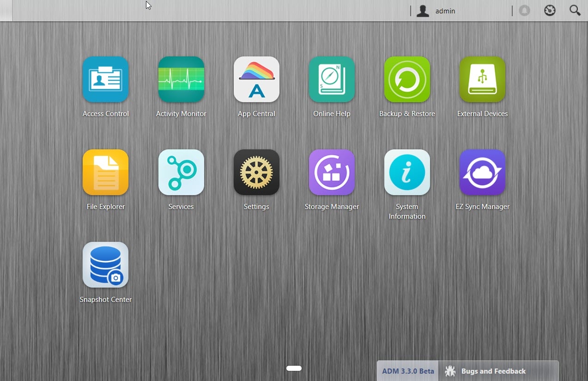Open Storage Manager
The height and width of the screenshot is (381, 588).
click(332, 172)
